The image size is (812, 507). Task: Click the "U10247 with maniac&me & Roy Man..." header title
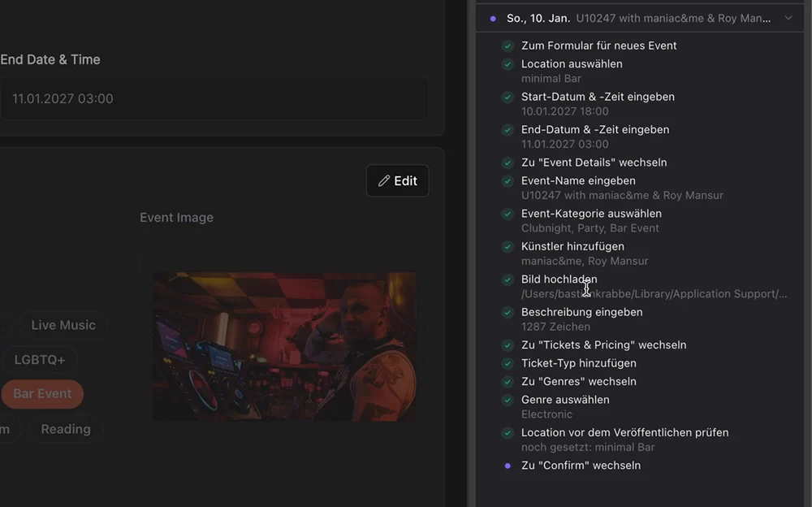(673, 18)
